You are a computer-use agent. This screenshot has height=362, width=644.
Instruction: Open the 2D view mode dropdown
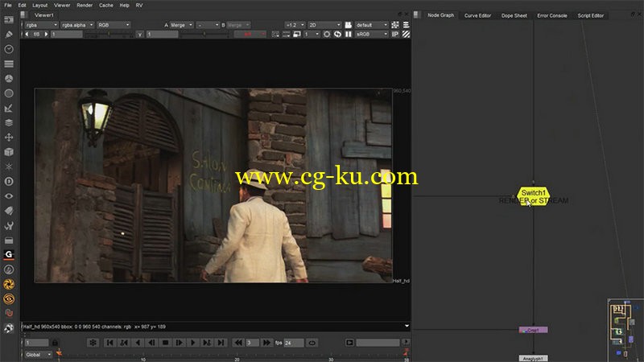pyautogui.click(x=324, y=25)
